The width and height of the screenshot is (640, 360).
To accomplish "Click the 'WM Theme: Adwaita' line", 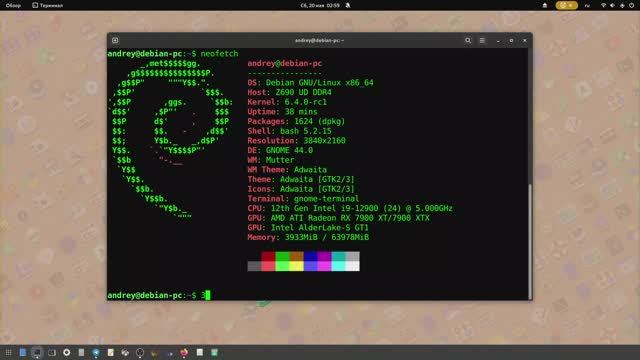I will (287, 169).
